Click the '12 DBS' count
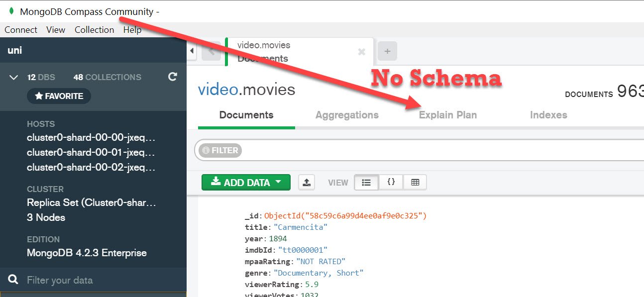This screenshot has width=644, height=297. pos(41,77)
